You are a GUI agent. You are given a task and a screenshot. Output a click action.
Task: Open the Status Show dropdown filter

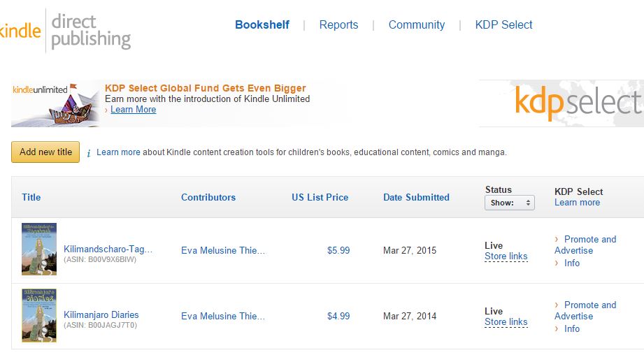point(509,203)
